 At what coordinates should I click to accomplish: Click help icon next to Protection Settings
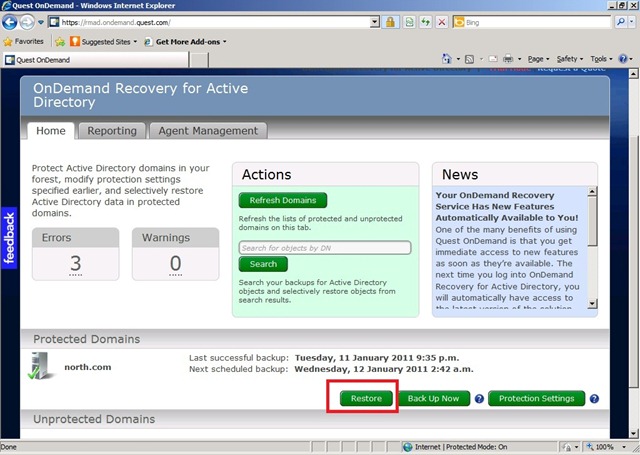tap(594, 399)
